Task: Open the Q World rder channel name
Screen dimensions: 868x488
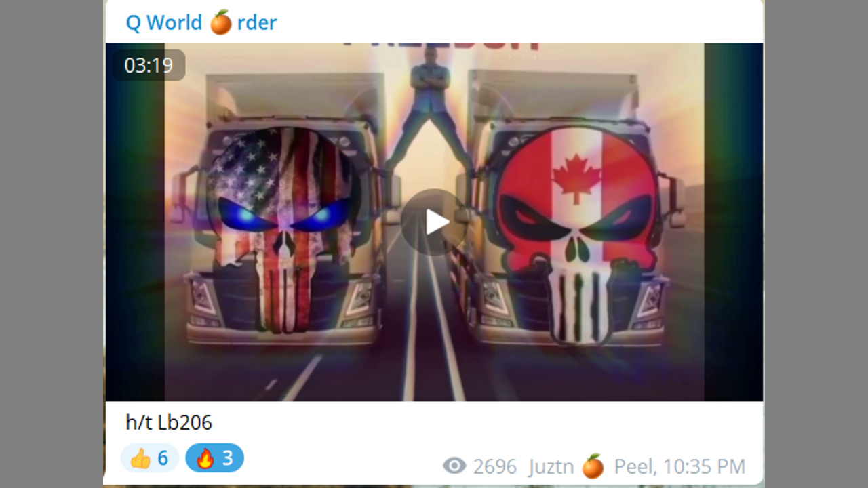Action: 201,22
